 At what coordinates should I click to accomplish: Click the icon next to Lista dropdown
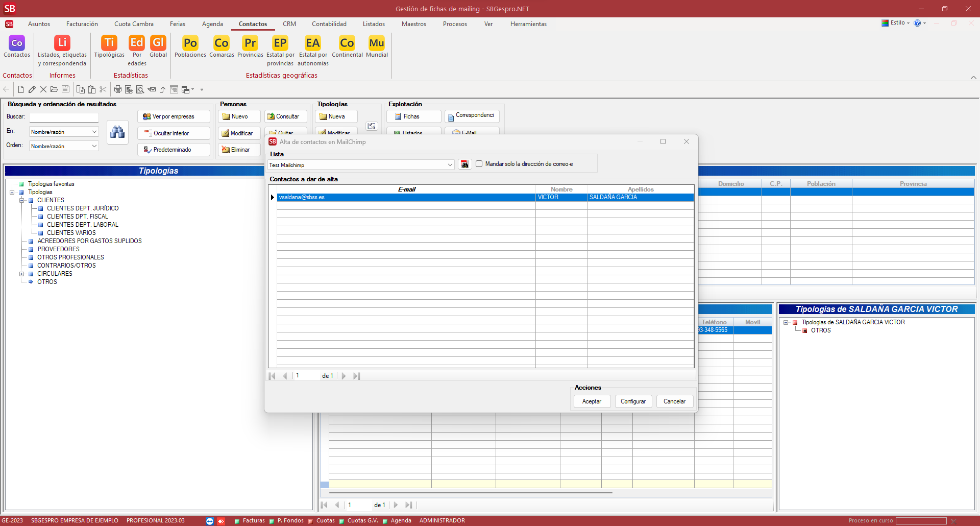coord(464,164)
